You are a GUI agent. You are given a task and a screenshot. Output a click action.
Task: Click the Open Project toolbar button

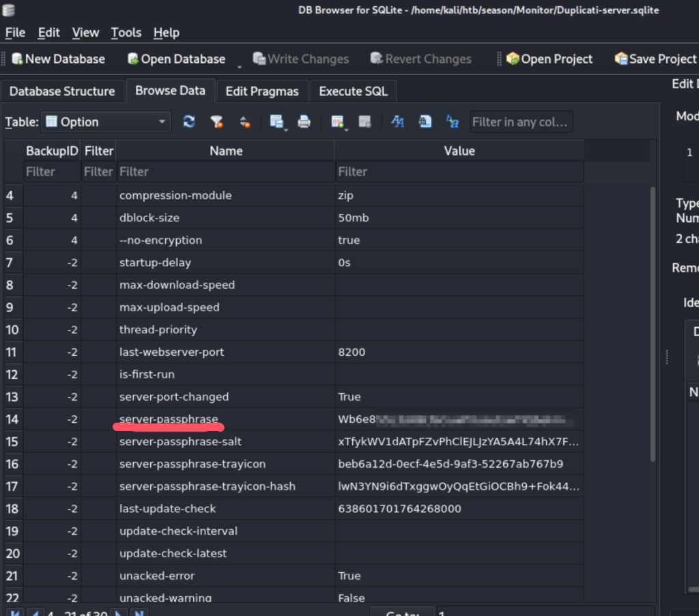(550, 59)
